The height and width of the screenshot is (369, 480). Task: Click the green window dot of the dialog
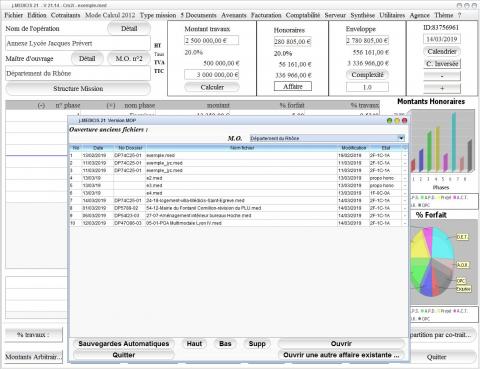tap(389, 121)
